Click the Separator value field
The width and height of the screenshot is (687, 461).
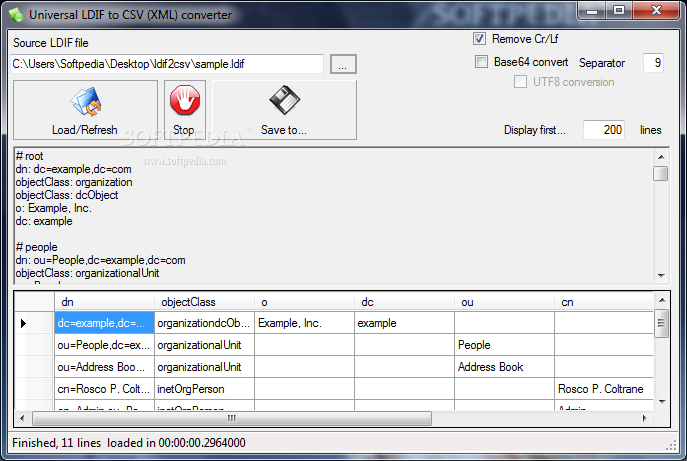[653, 63]
